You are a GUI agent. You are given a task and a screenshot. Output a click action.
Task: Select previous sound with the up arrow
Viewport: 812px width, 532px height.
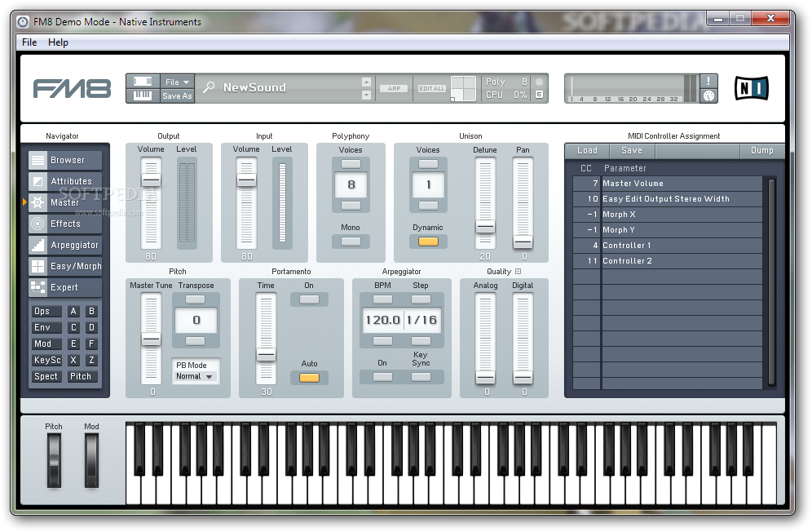tap(366, 82)
